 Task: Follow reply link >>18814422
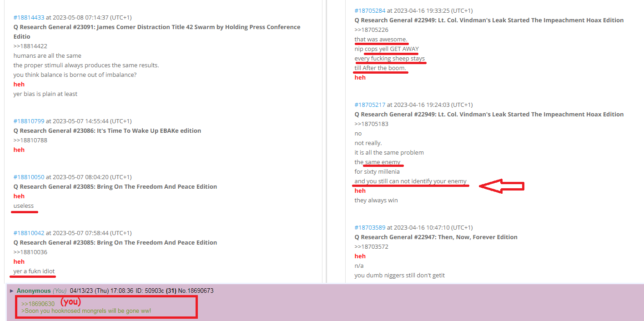[x=30, y=46]
